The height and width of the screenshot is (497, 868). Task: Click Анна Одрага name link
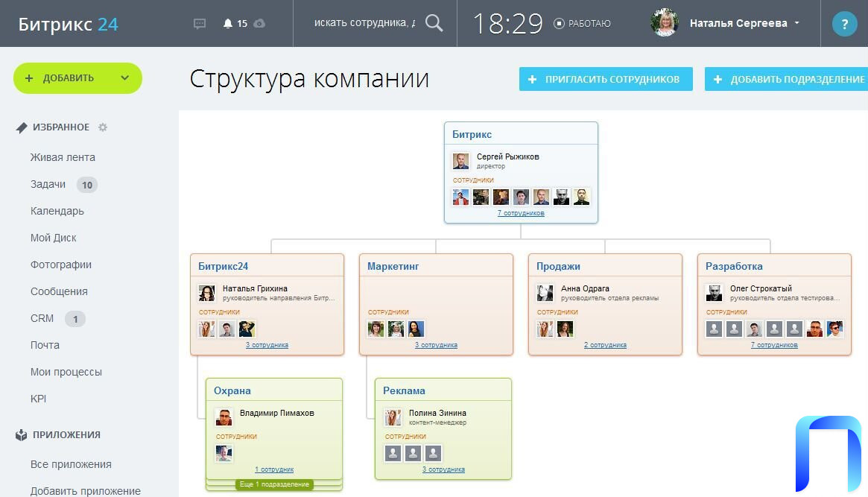585,288
